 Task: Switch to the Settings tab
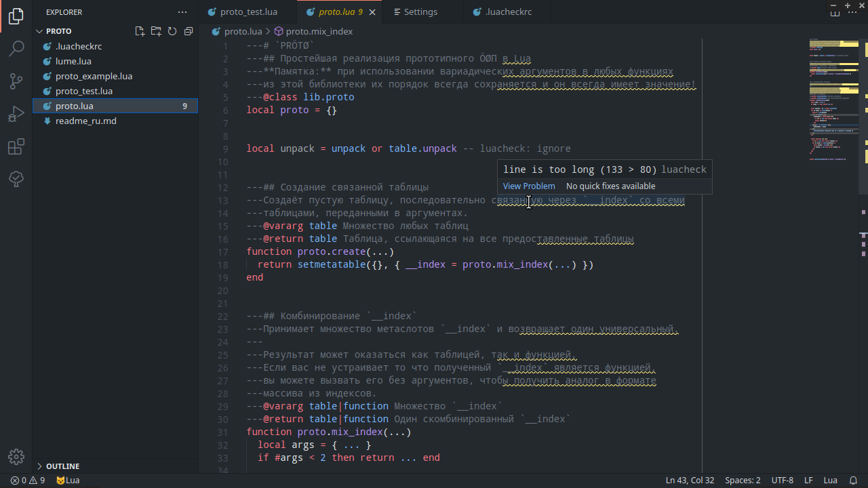point(421,12)
